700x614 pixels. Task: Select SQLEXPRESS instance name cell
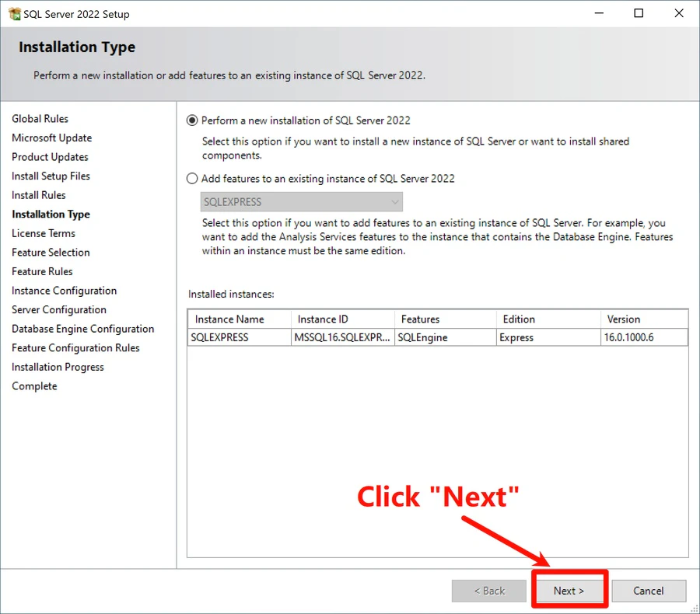click(240, 337)
